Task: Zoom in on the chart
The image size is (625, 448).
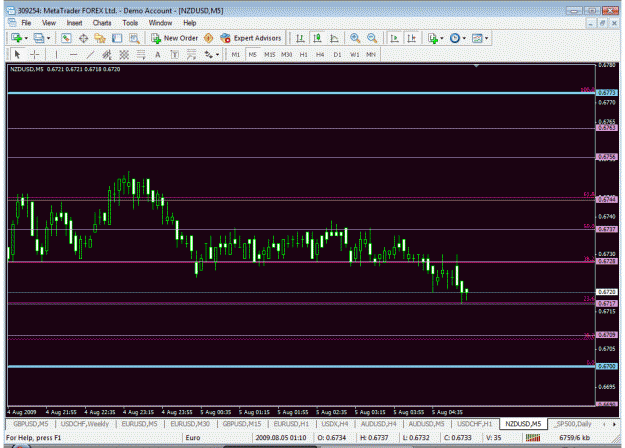Action: coord(355,38)
